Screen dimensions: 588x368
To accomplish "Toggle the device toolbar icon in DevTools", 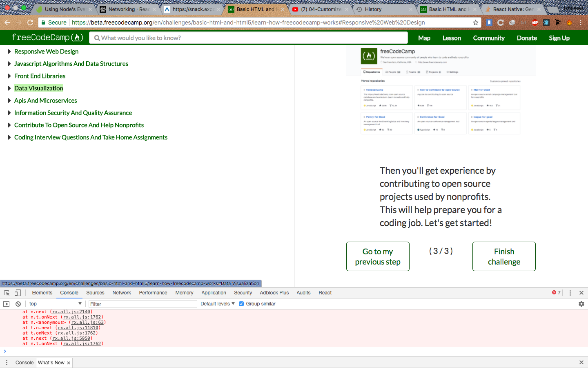I will click(x=18, y=293).
